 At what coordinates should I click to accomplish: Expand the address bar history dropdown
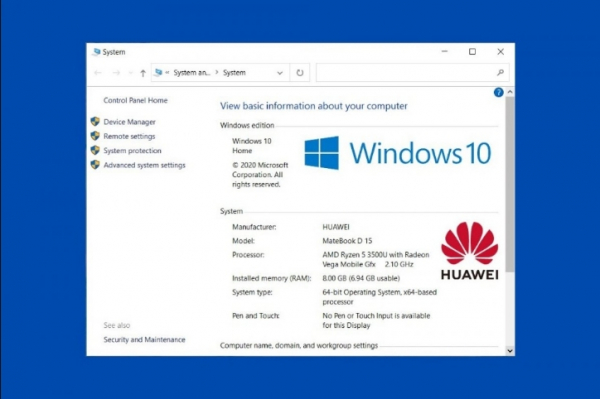pos(280,73)
